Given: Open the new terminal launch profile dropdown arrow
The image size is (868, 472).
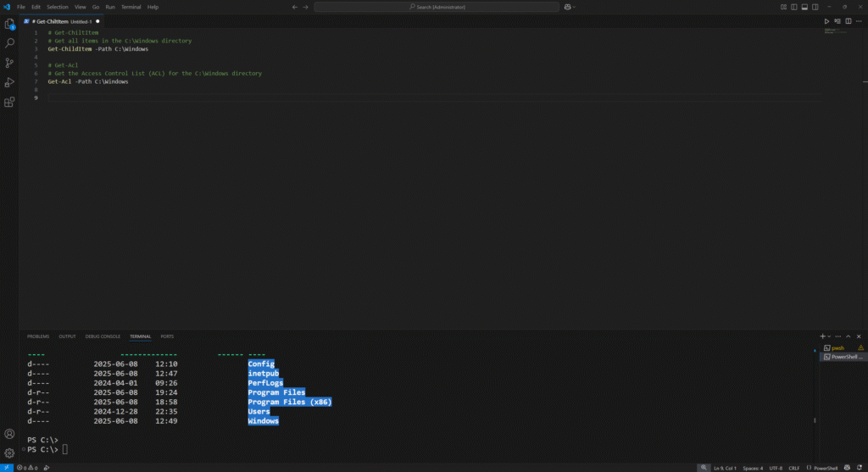Looking at the screenshot, I should click(829, 336).
